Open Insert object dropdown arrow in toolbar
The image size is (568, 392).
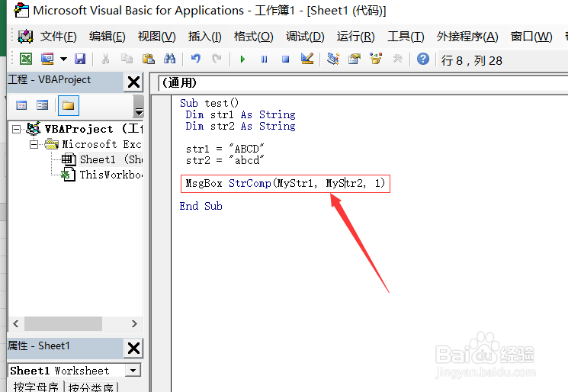(63, 59)
